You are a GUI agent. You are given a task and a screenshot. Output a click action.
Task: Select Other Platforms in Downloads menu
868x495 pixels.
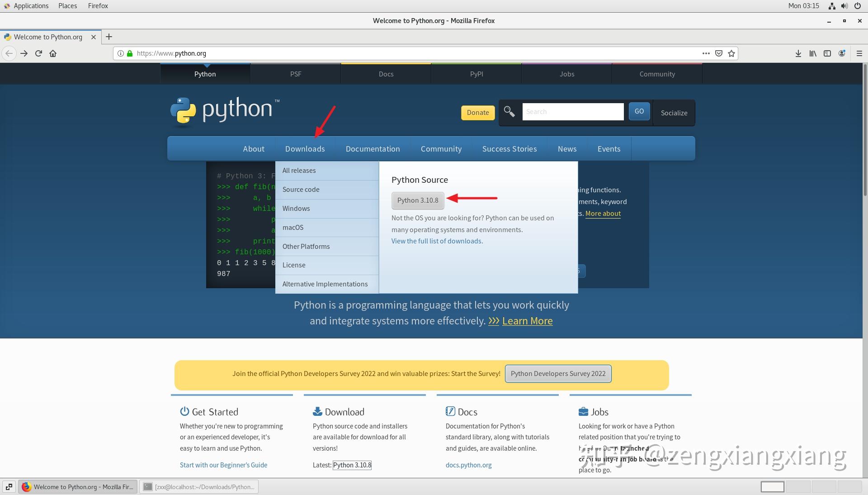pyautogui.click(x=327, y=247)
